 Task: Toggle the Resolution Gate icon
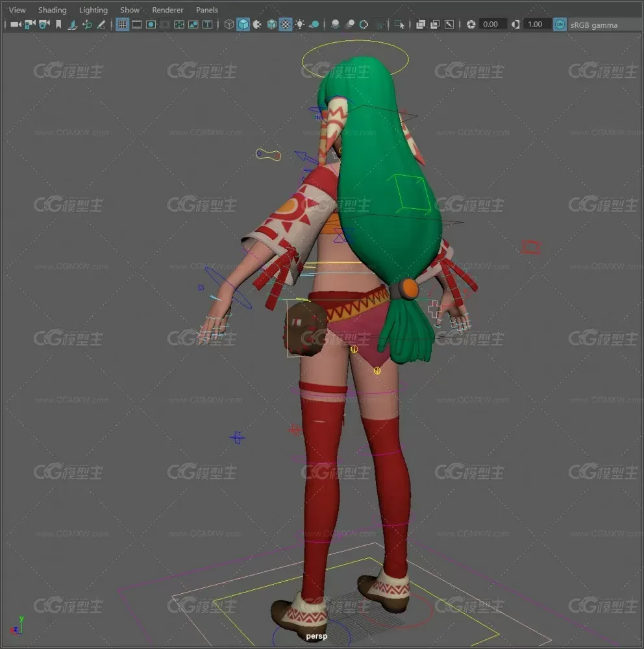[x=151, y=25]
